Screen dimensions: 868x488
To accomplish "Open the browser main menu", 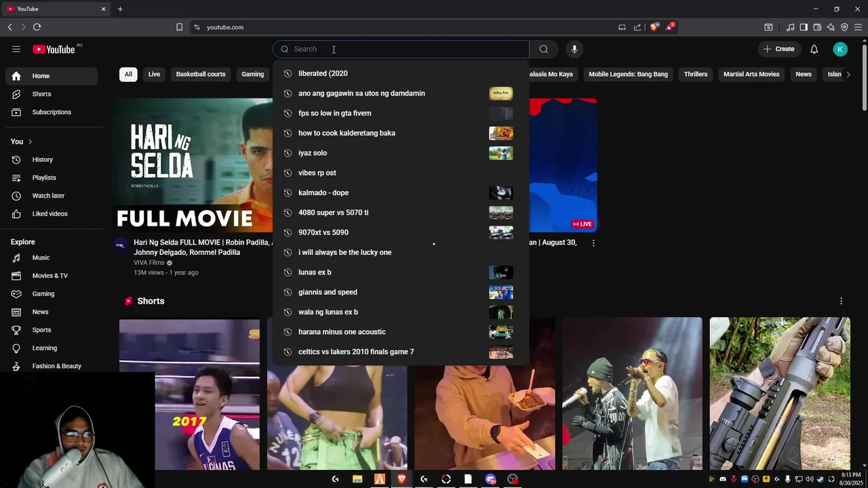I will (858, 27).
